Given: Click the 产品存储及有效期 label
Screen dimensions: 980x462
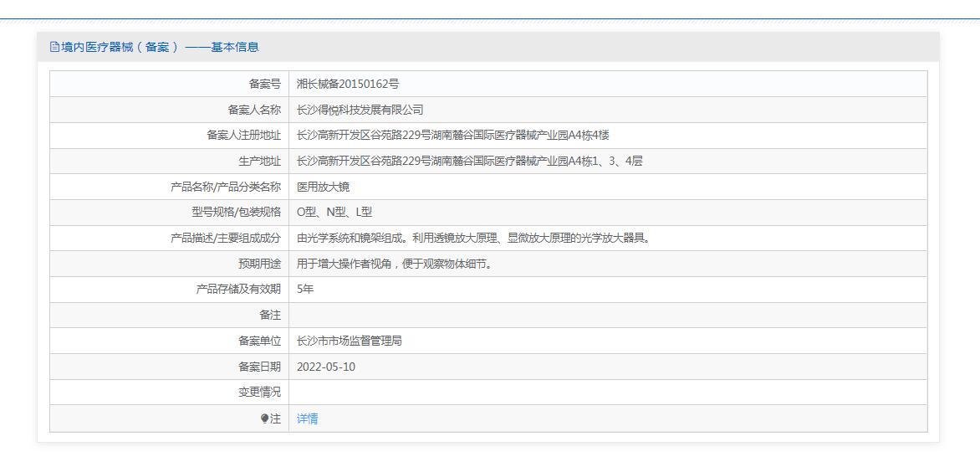Looking at the screenshot, I should pos(238,290).
